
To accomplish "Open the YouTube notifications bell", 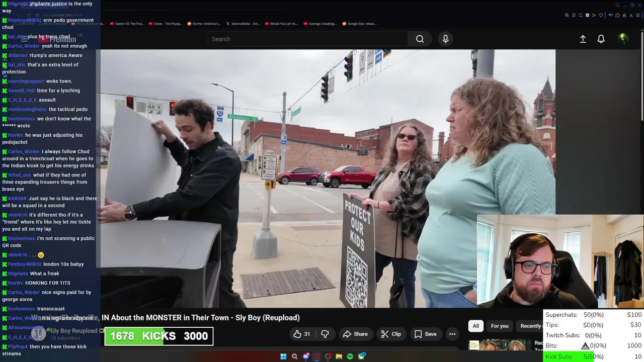I will coord(601,39).
